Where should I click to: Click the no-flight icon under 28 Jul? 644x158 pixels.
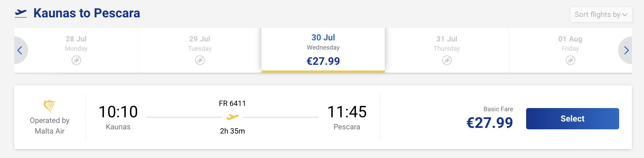[76, 60]
